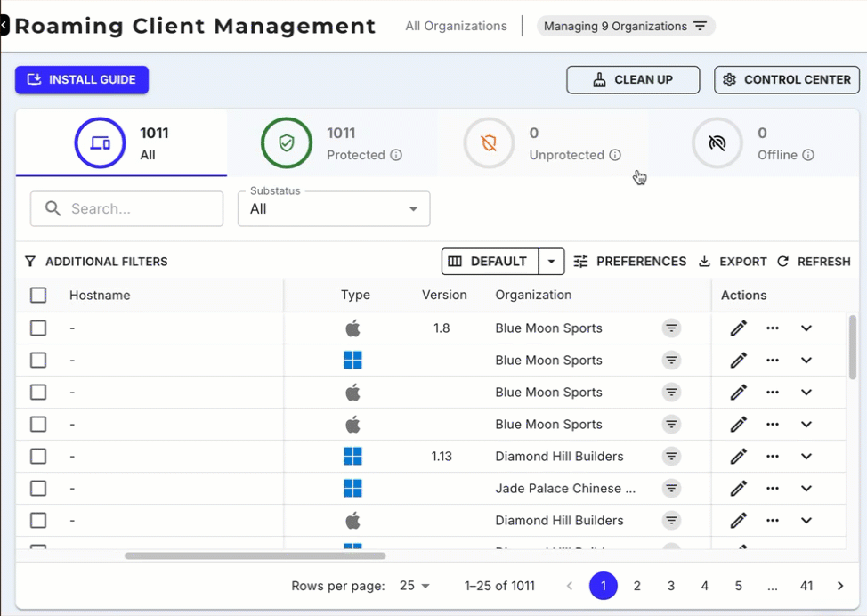
Task: Open the Default view dropdown arrow
Action: (551, 262)
